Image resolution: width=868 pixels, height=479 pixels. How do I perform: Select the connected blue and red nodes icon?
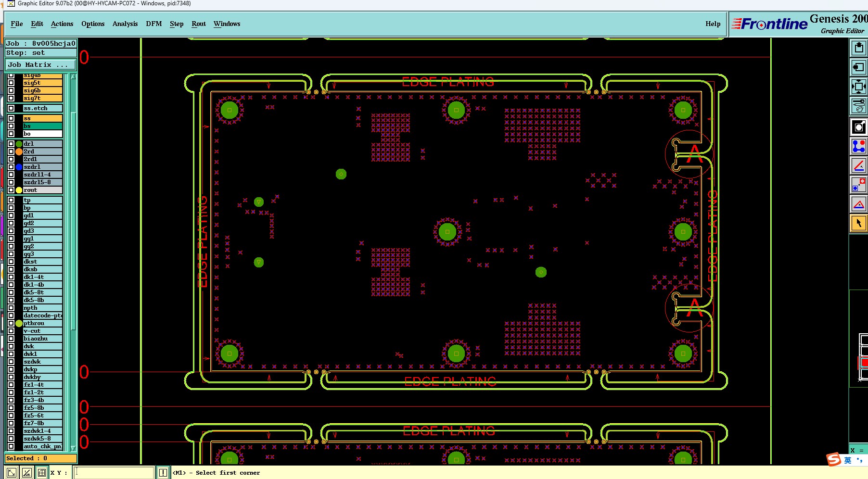coord(858,146)
